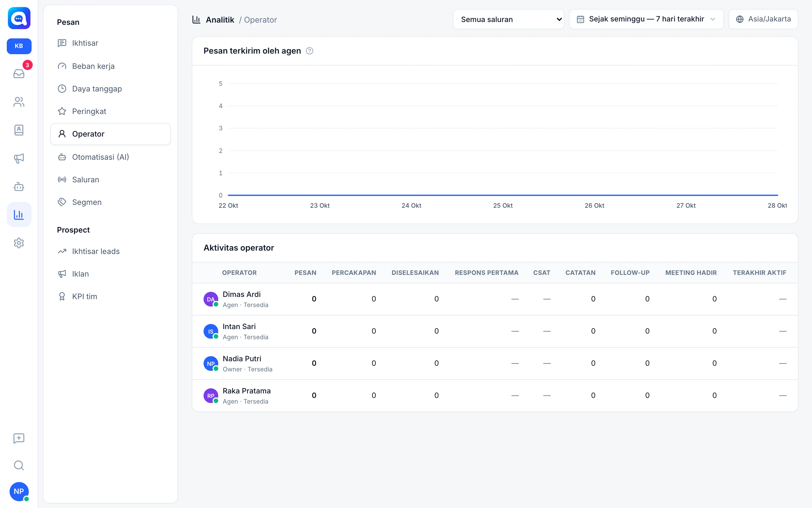Open the analytics bar chart icon in the left rail
The width and height of the screenshot is (812, 508).
pos(19,214)
